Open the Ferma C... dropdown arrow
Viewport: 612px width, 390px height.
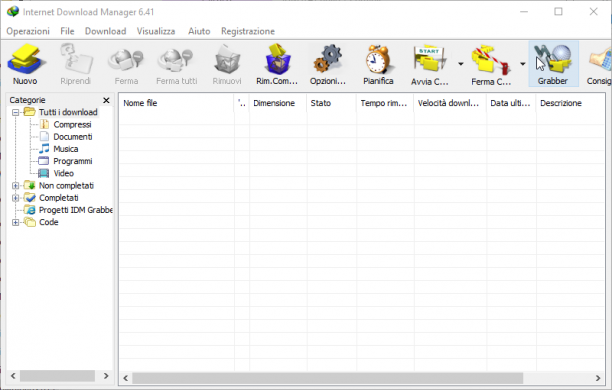point(523,64)
